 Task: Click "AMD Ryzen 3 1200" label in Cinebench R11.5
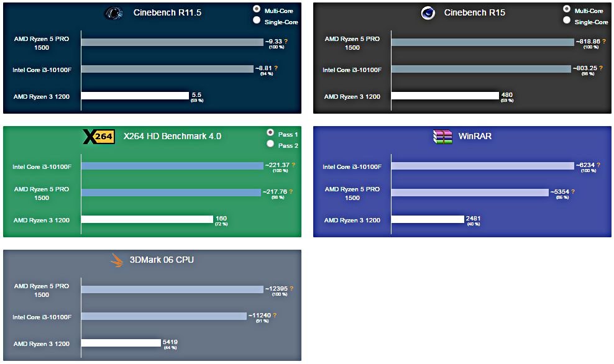pyautogui.click(x=42, y=96)
